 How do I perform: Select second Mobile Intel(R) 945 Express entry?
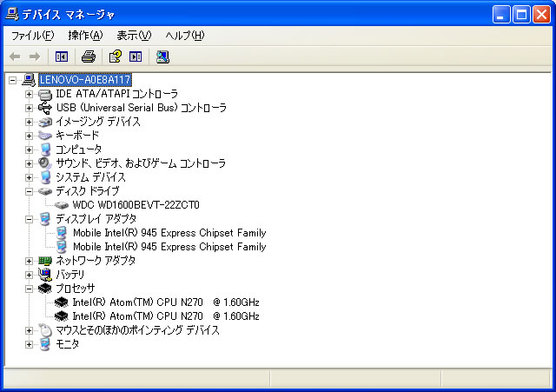[169, 247]
